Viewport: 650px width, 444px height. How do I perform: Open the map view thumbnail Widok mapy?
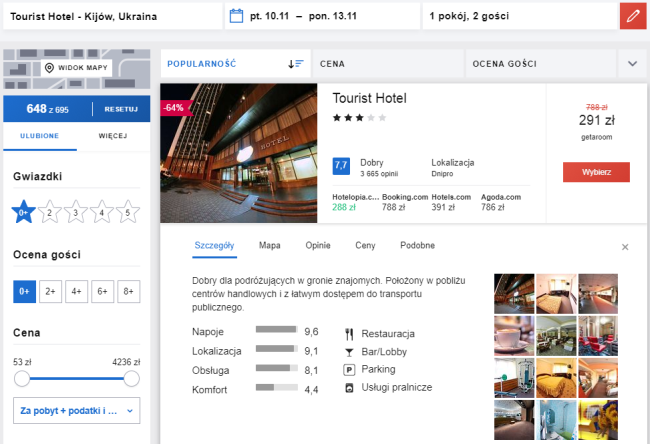tap(76, 68)
